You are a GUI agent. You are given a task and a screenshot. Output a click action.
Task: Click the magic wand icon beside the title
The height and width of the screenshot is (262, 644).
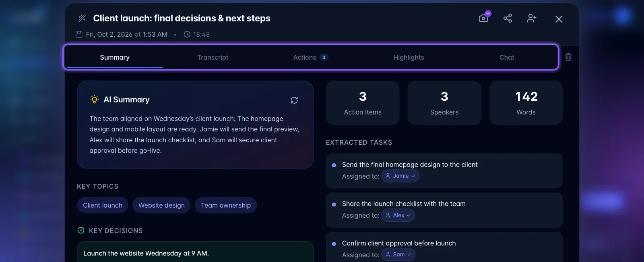pos(82,18)
